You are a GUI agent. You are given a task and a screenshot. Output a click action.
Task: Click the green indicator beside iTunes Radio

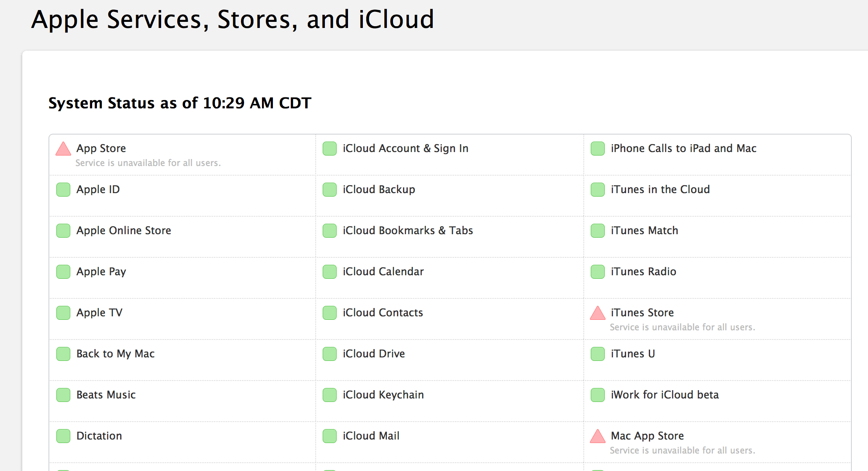point(598,272)
